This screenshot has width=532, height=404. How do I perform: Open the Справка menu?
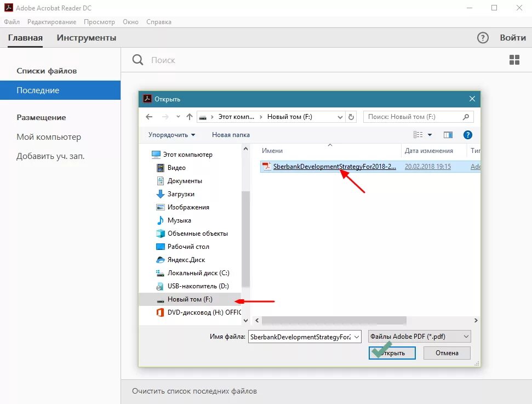coord(159,22)
